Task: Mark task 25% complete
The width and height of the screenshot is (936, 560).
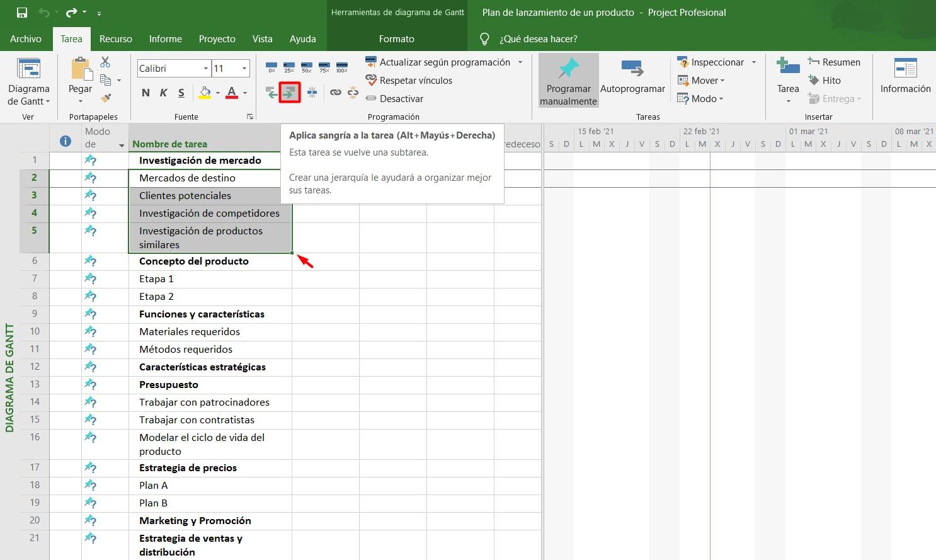Action: (x=289, y=67)
